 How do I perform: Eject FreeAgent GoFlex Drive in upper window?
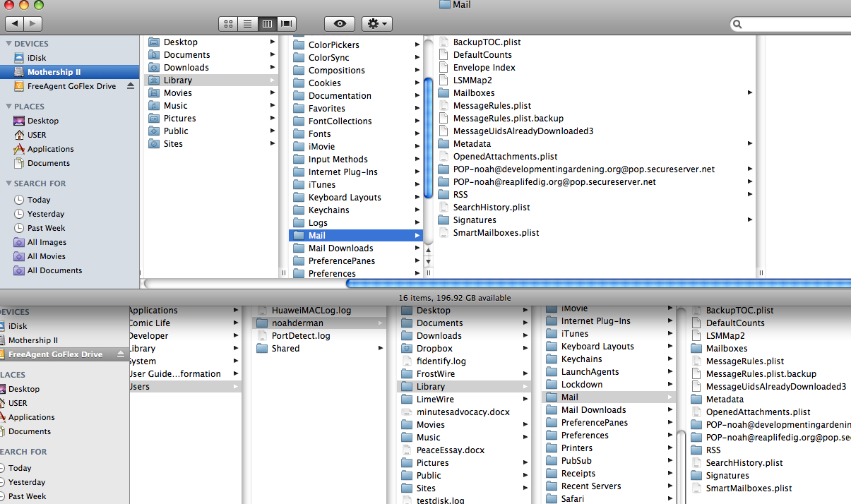click(x=130, y=86)
